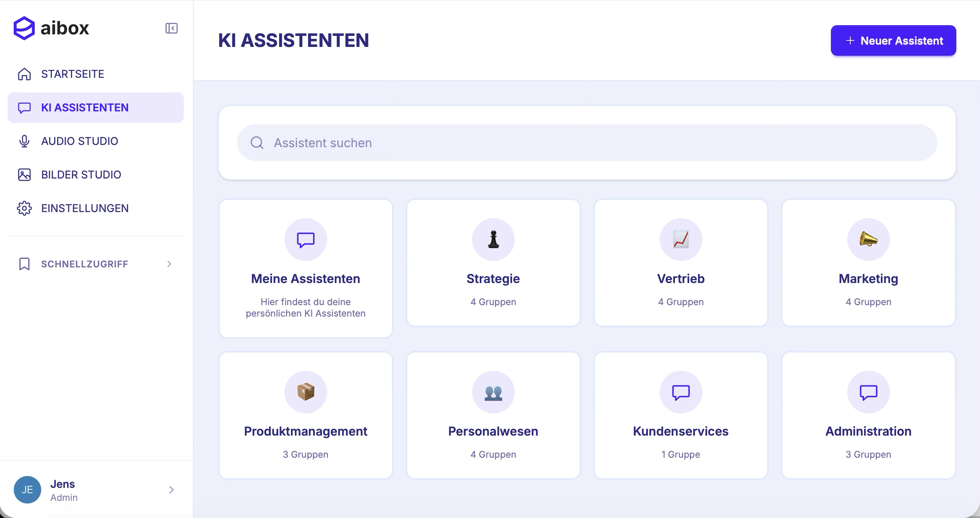980x518 pixels.
Task: Click the magnifier icon in search bar
Action: click(257, 143)
